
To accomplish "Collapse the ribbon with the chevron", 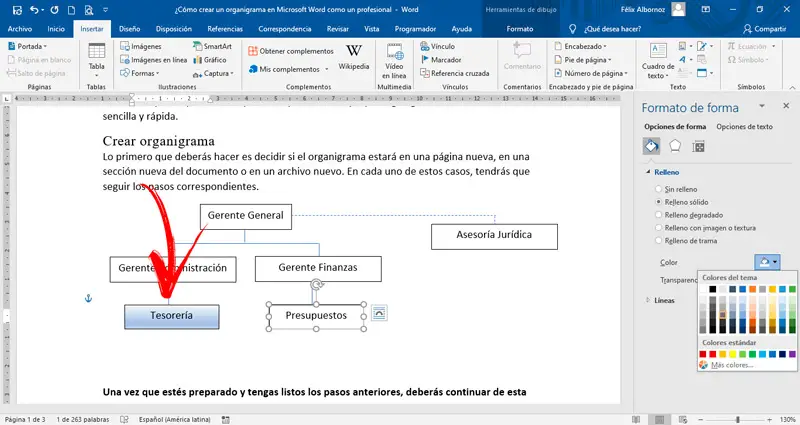I will point(792,87).
